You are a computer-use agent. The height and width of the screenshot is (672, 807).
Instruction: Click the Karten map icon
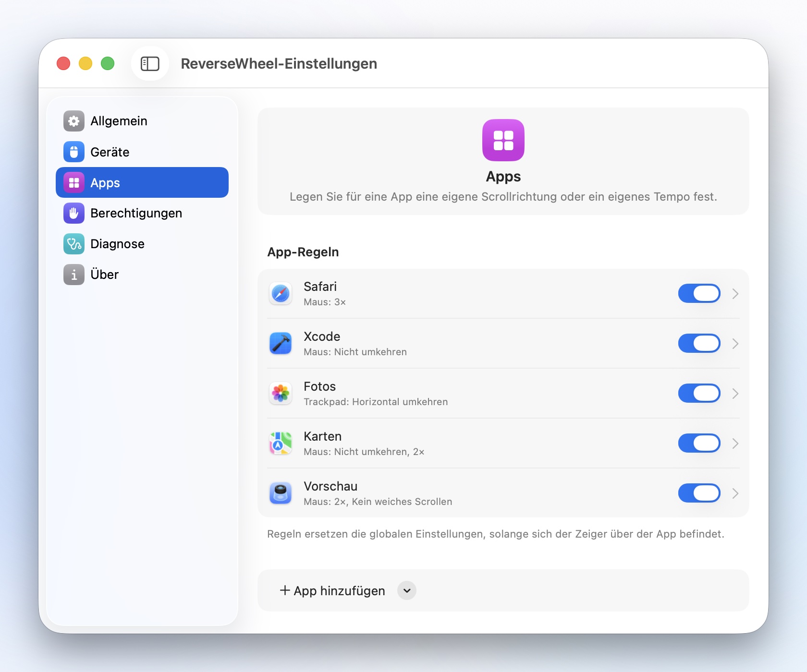click(x=281, y=443)
